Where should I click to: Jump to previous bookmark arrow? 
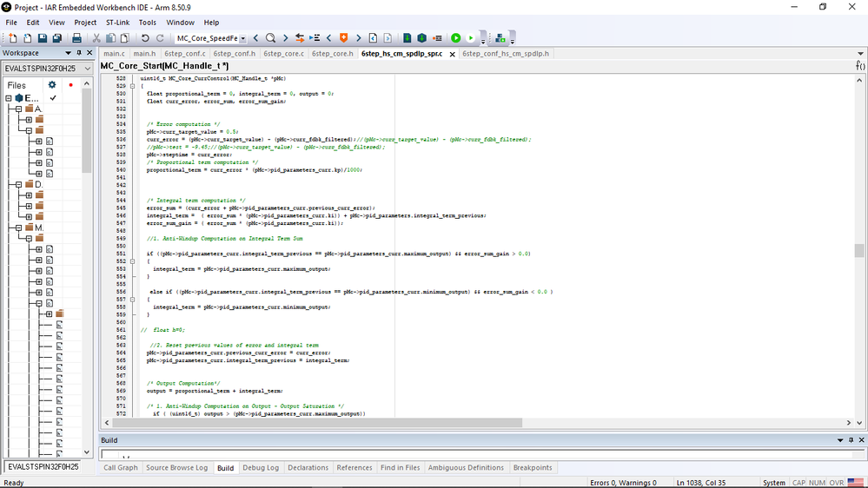[x=328, y=38]
